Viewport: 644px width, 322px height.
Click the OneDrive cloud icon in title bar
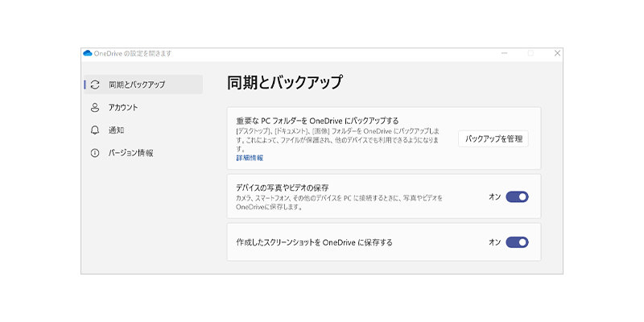[x=88, y=53]
